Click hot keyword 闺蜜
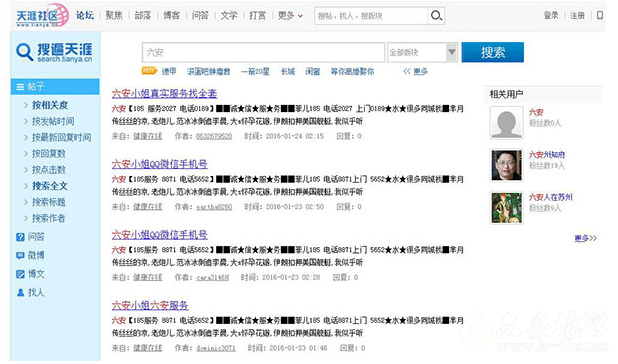This screenshot has width=618, height=364. coord(313,71)
